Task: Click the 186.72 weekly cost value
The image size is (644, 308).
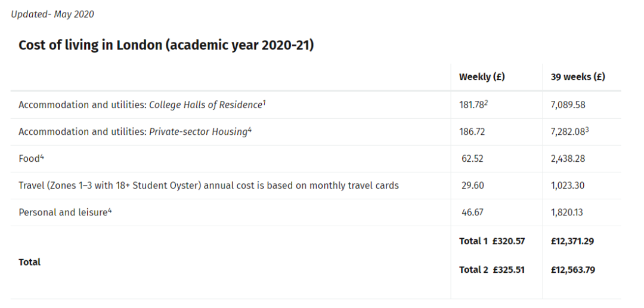Action: tap(472, 132)
